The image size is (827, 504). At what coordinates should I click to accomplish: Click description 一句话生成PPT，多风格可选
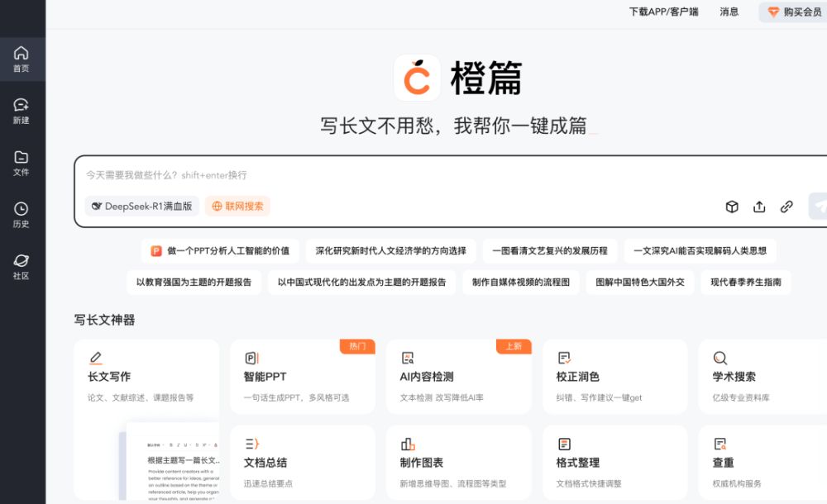tap(296, 397)
